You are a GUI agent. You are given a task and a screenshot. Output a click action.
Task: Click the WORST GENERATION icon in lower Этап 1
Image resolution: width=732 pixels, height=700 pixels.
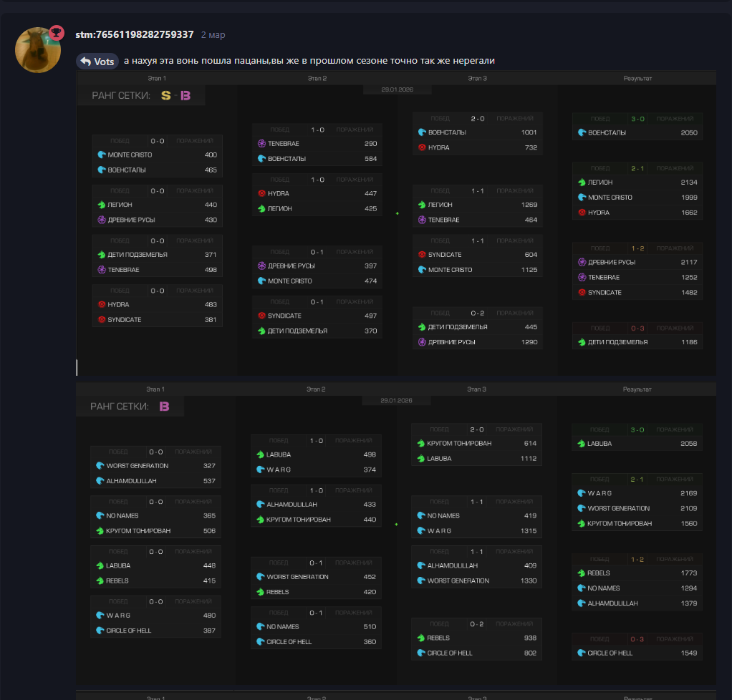tap(100, 466)
